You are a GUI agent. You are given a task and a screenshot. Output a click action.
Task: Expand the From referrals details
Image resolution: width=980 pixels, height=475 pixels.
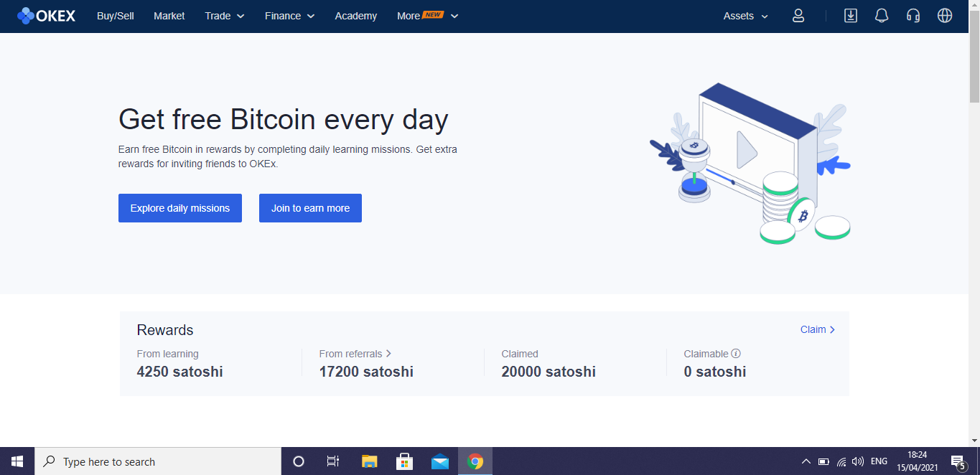click(355, 353)
